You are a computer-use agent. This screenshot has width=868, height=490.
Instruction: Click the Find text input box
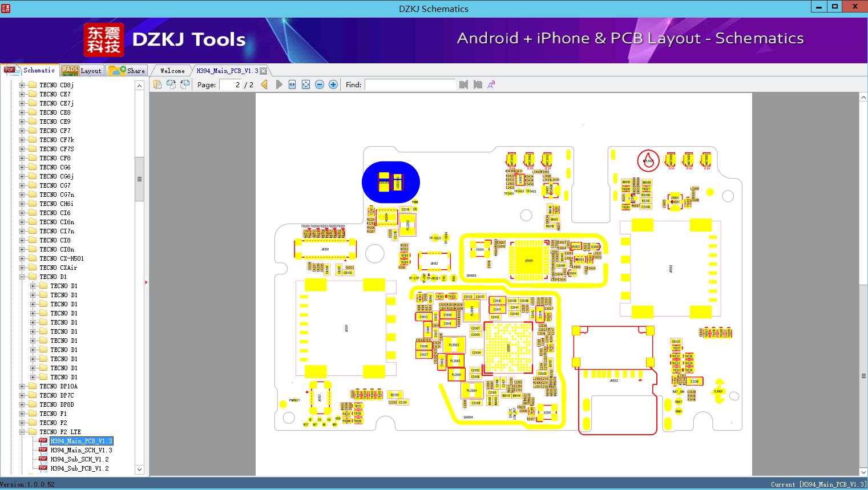(410, 84)
